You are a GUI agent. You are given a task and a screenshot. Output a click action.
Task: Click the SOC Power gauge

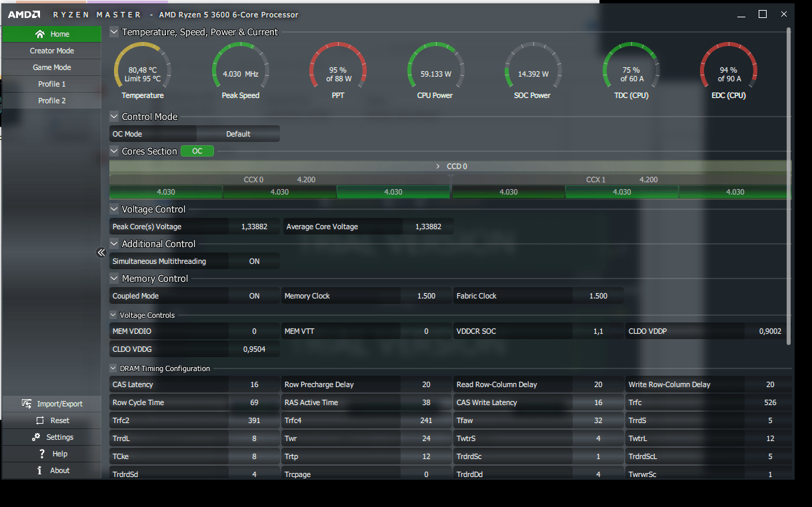click(533, 71)
